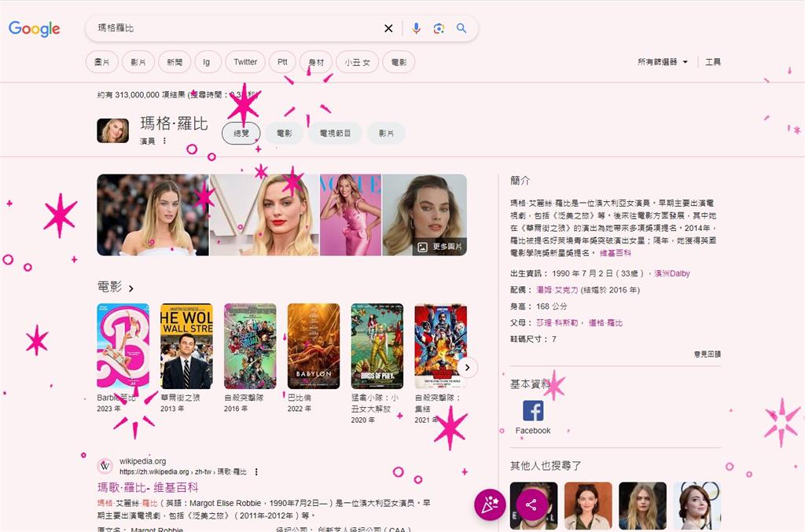Open wikipedia.org zh-tw URL breadcrumb
805x532 pixels.
coord(182,472)
